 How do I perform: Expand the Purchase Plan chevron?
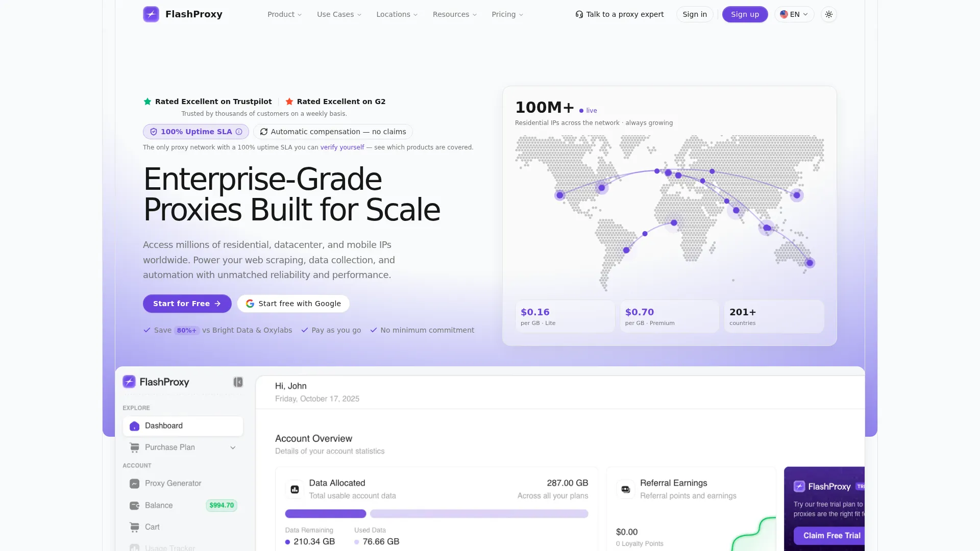[x=233, y=448]
